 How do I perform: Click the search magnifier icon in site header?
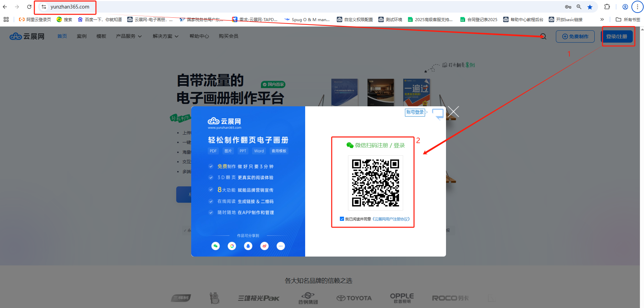point(543,36)
